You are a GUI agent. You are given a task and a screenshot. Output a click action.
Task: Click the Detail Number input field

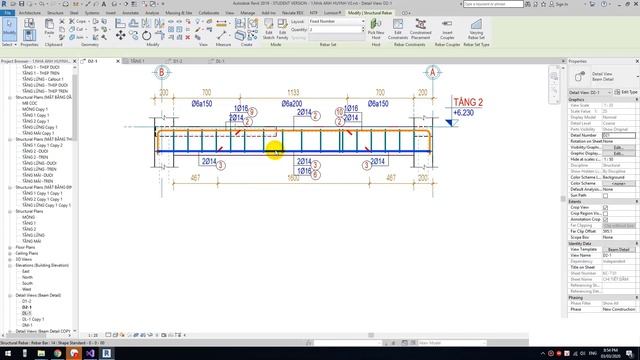(618, 135)
